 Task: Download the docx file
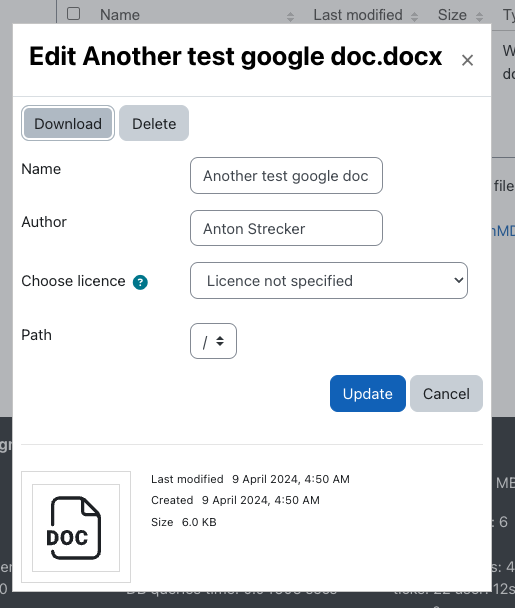[x=68, y=123]
